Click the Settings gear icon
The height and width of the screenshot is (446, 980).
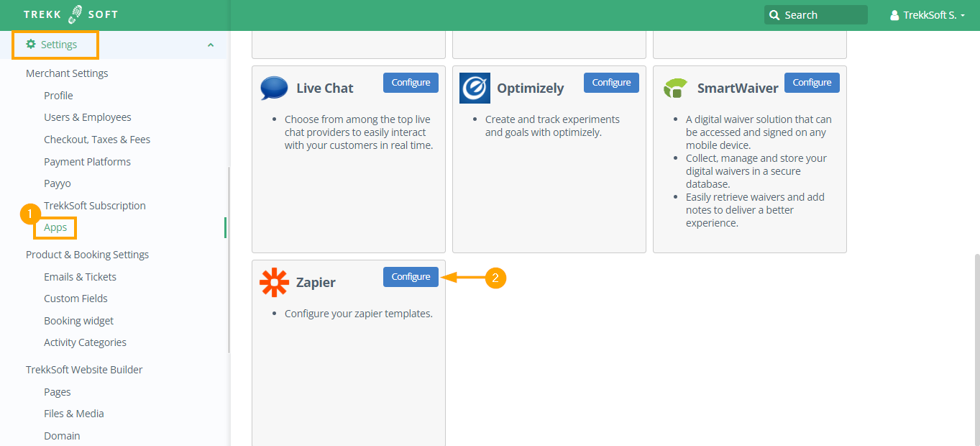31,45
